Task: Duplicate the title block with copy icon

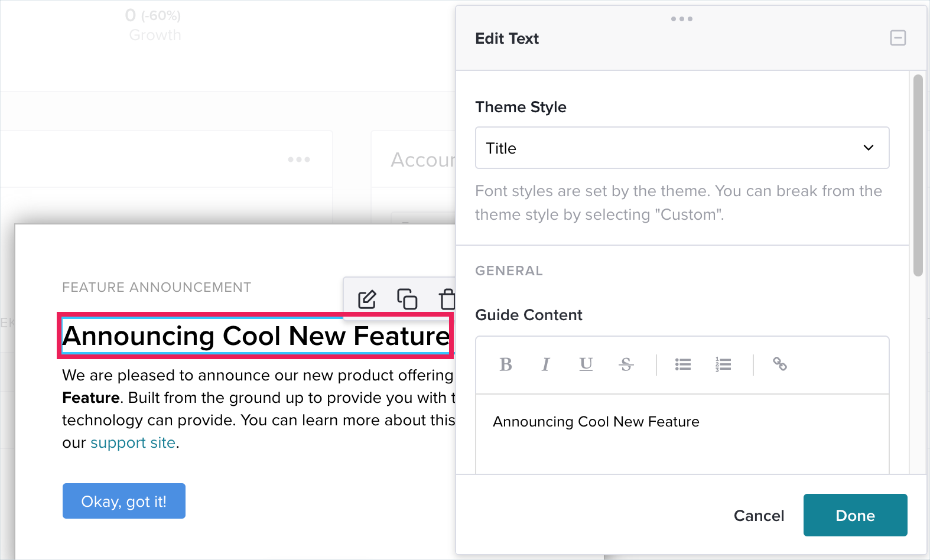Action: coord(407,299)
